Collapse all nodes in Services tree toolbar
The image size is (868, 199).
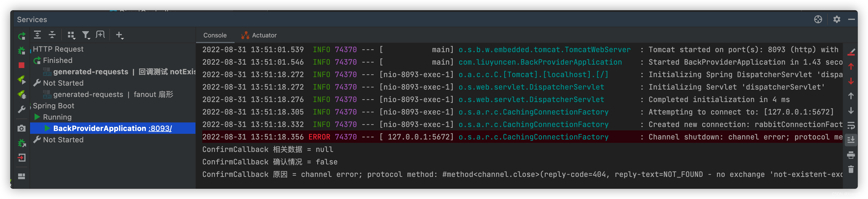[x=52, y=35]
